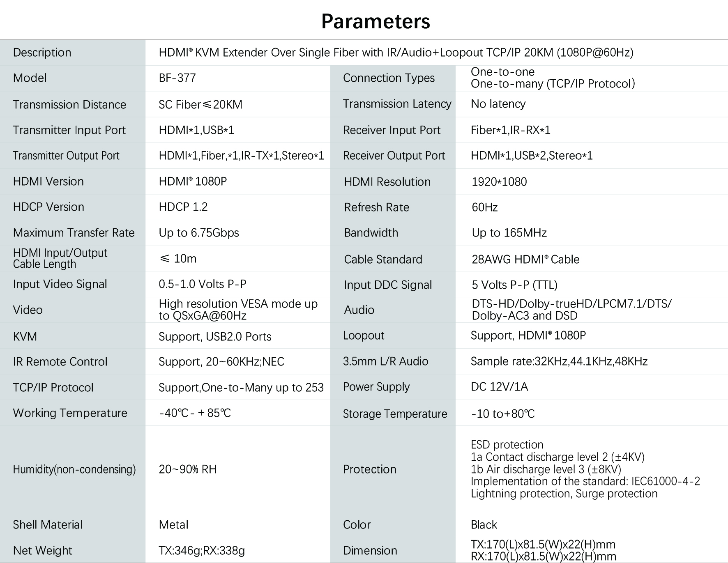Viewport: 728px width, 563px height.
Task: Click the Shell Material value Metal
Action: [x=173, y=525]
